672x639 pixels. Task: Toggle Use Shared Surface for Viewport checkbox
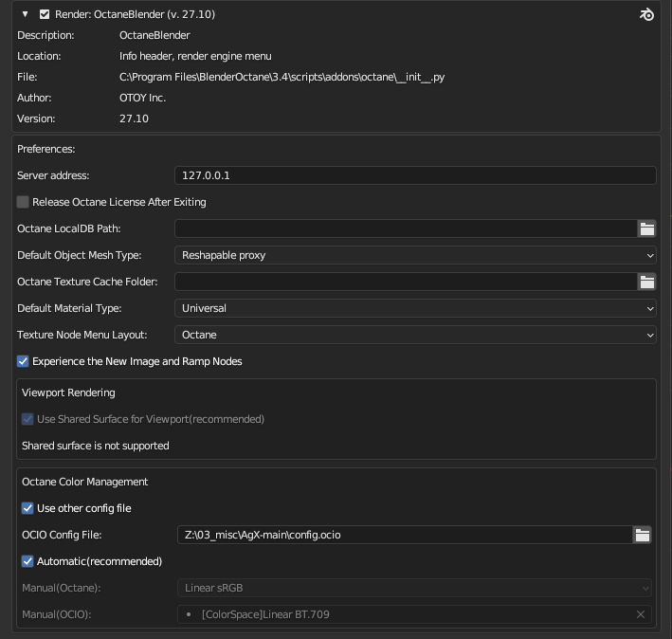(x=27, y=419)
